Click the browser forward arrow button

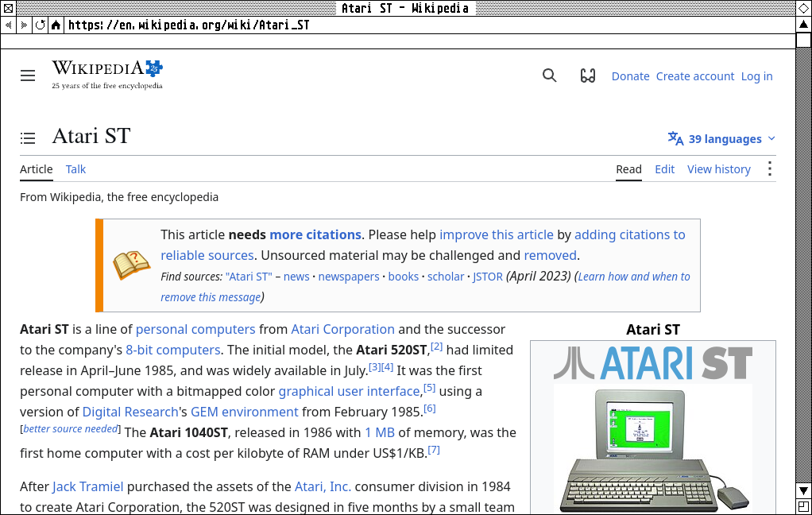tap(24, 25)
